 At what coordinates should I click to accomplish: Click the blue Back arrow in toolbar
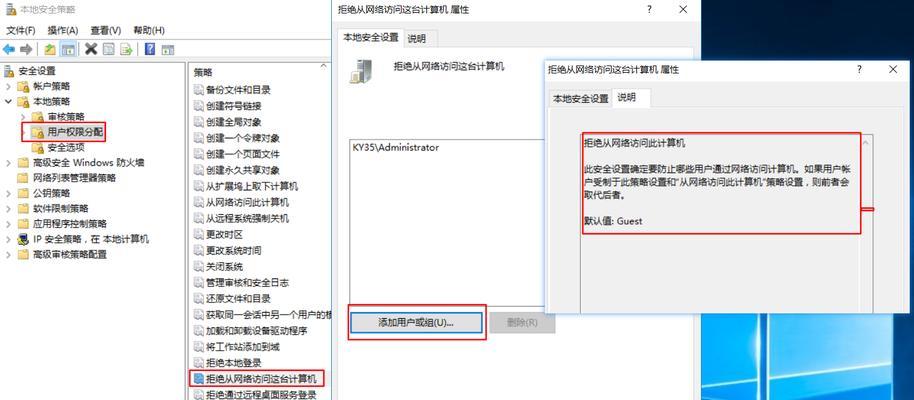9,49
